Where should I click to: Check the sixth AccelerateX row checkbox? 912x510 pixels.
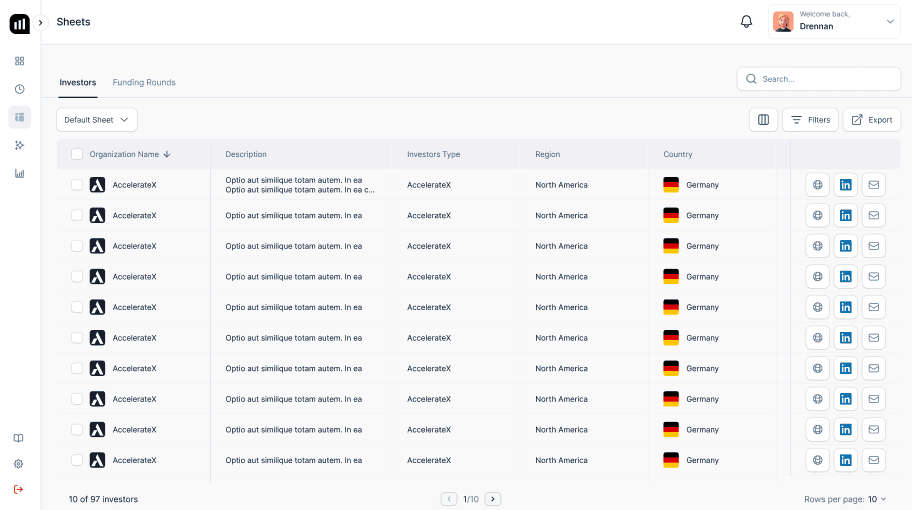[77, 338]
